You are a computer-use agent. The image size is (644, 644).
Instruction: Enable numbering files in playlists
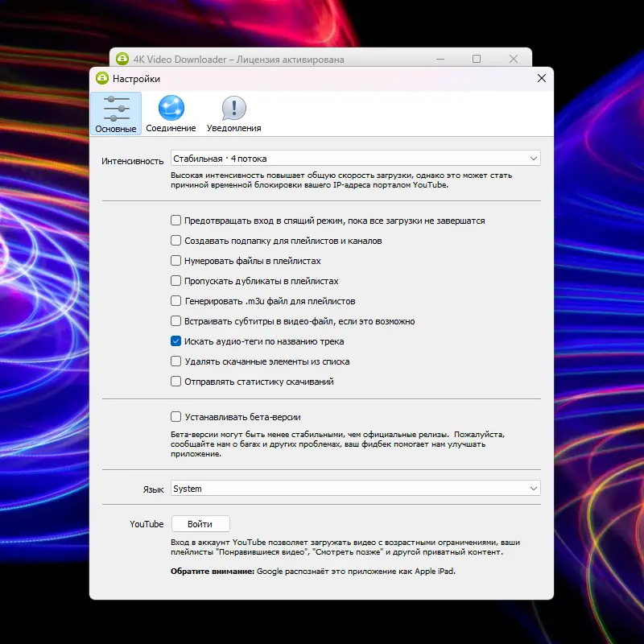click(175, 260)
